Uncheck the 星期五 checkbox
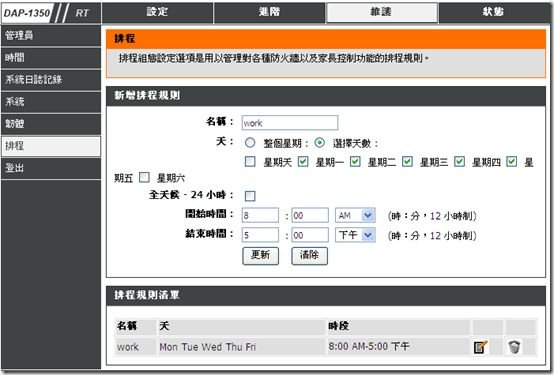The image size is (554, 375). [511, 162]
